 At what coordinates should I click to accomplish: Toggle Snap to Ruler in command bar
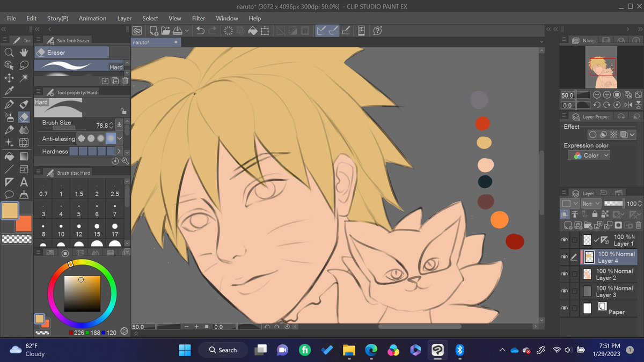(x=322, y=31)
